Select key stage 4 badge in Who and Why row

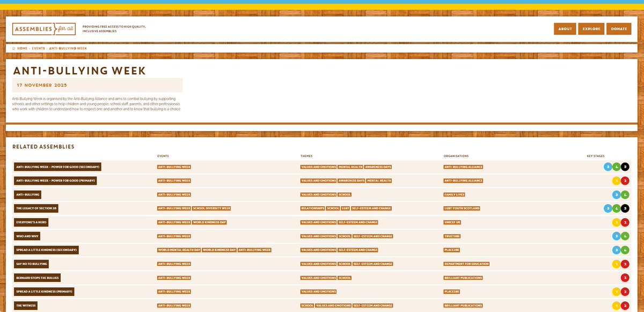pos(625,236)
